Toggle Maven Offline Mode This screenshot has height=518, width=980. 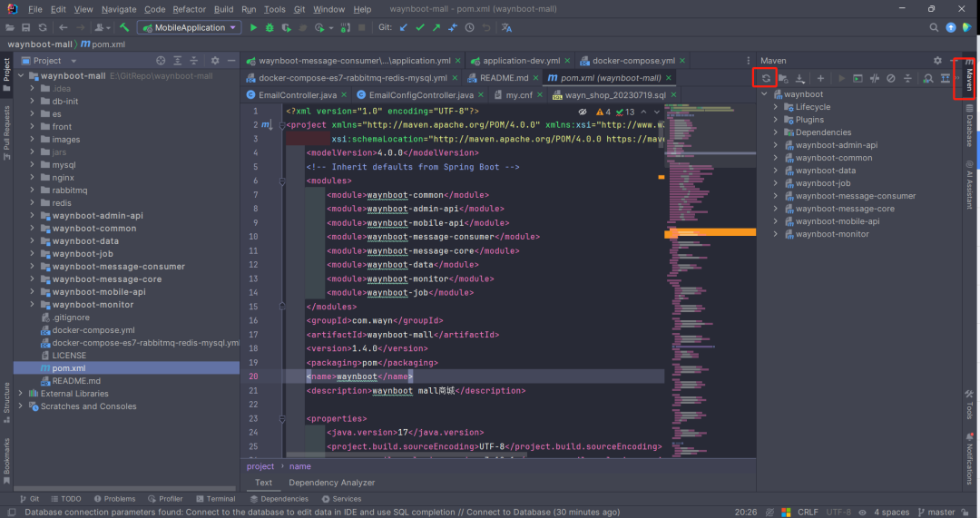[x=875, y=78]
